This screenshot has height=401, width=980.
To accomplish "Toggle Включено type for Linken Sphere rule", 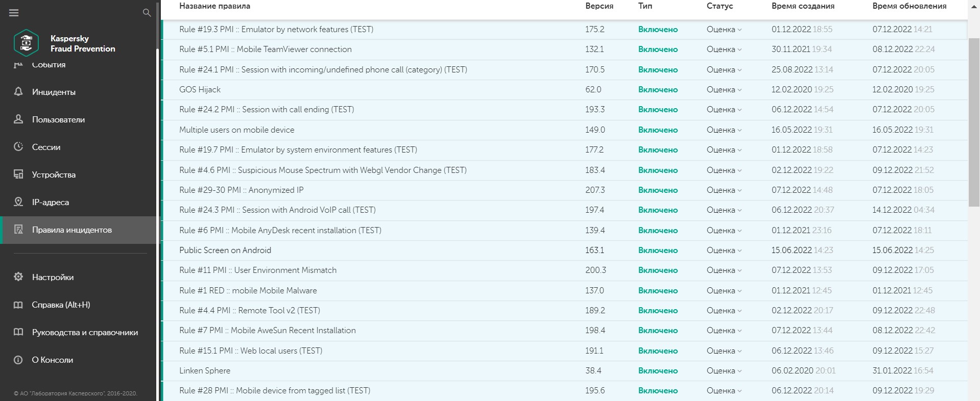I will (x=658, y=371).
